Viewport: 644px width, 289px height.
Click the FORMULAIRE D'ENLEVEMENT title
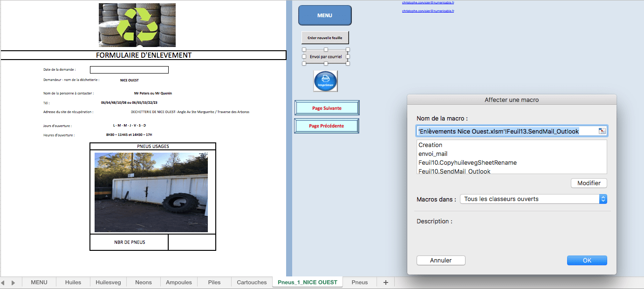click(x=144, y=55)
